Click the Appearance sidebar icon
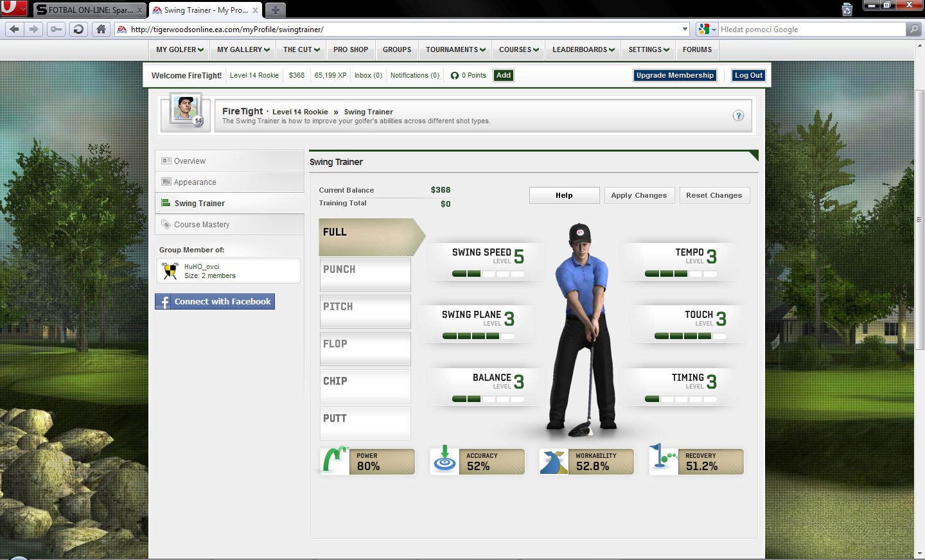 click(166, 182)
